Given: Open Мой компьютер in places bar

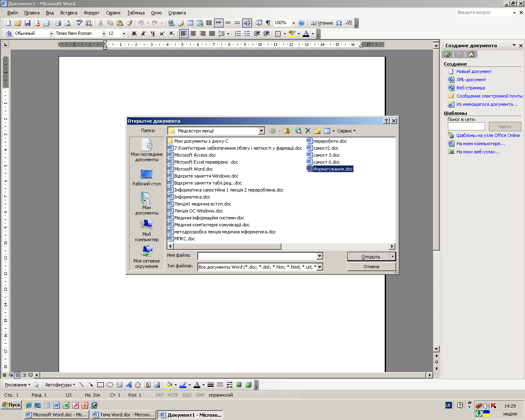Looking at the screenshot, I should coord(147,231).
